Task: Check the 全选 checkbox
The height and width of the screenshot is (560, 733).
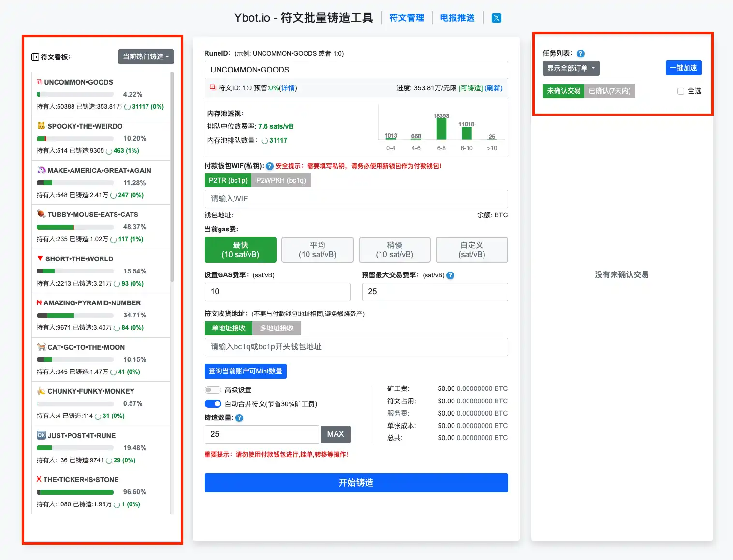Action: point(681,91)
